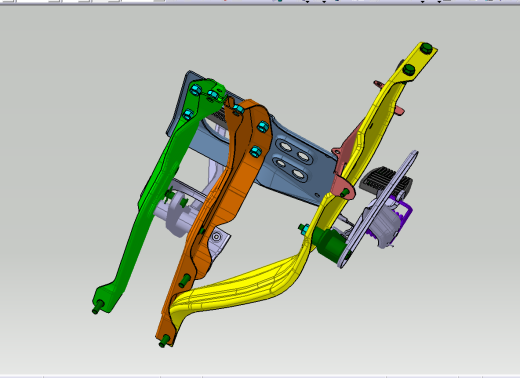Image resolution: width=520 pixels, height=378 pixels.
Task: Select the green pin at green arm's bottom
Action: click(x=98, y=307)
